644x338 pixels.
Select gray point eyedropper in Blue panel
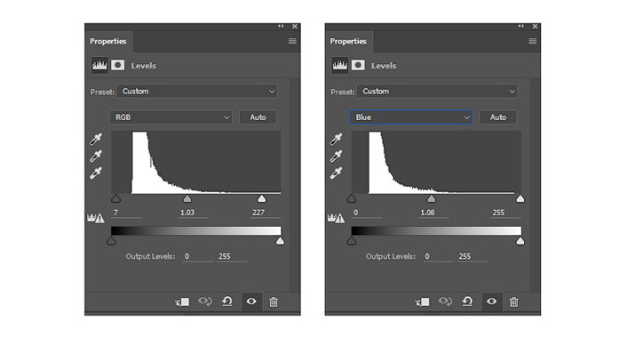point(336,157)
